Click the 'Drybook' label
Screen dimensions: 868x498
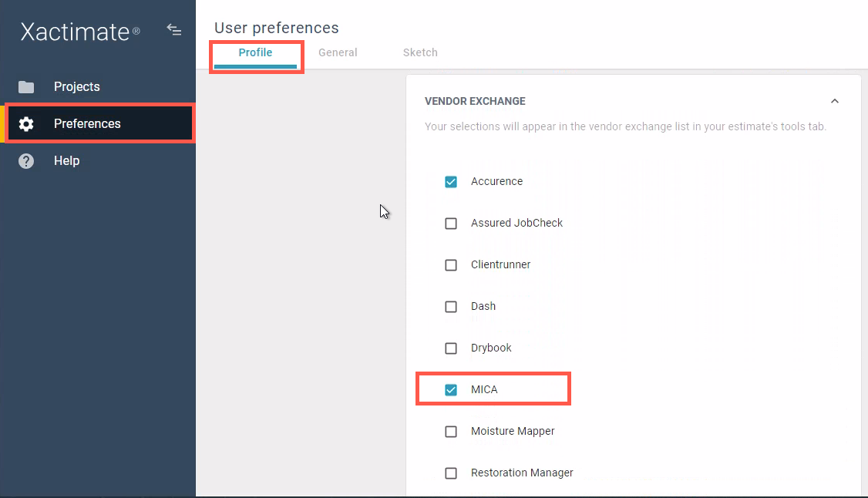point(491,348)
